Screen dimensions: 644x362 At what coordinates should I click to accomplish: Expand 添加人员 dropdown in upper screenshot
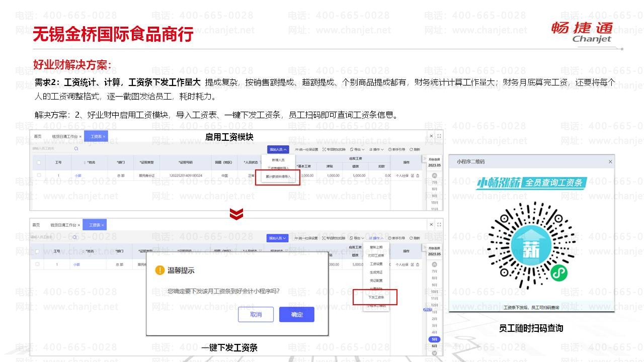tap(278, 149)
